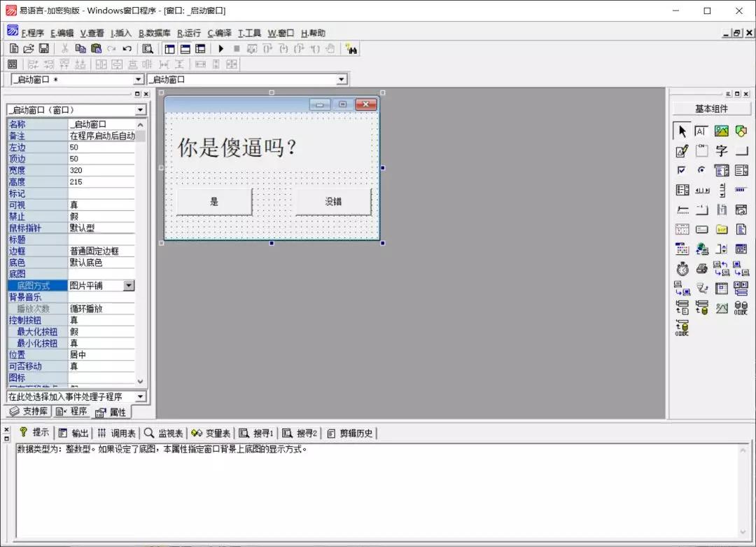
Task: Click the Save icon in the toolbar
Action: 45,48
